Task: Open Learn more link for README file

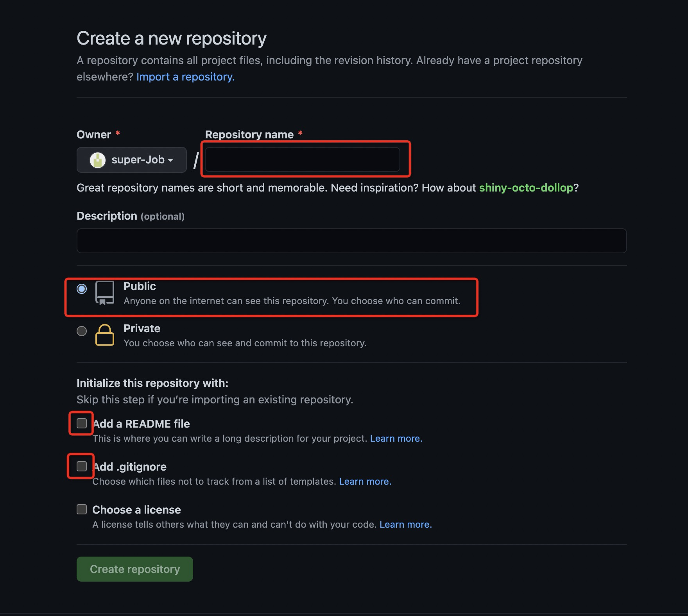Action: (396, 439)
